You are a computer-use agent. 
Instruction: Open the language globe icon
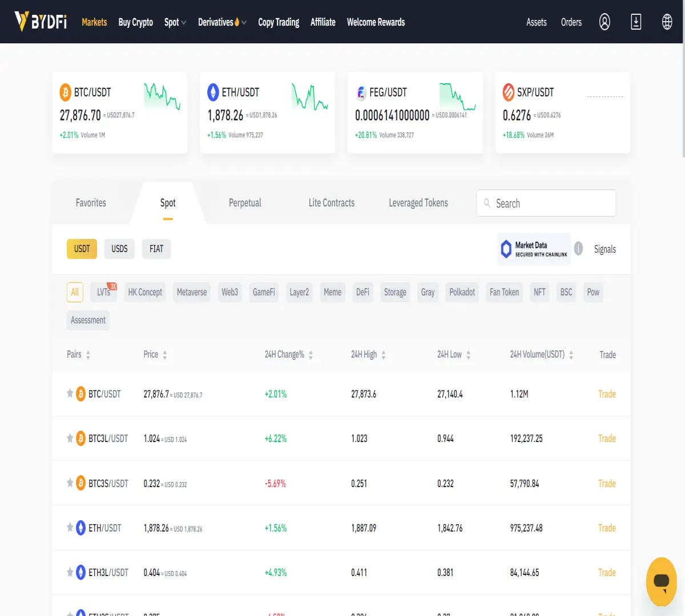pos(667,22)
